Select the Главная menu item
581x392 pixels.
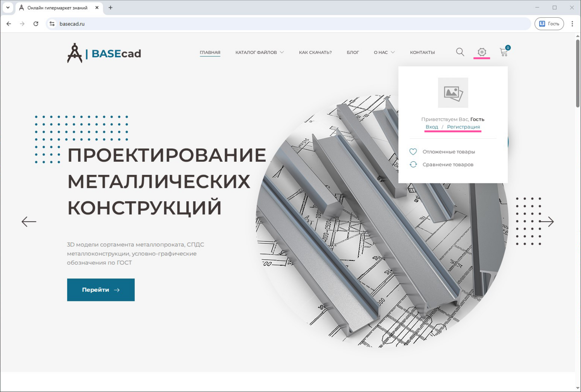[x=210, y=52]
